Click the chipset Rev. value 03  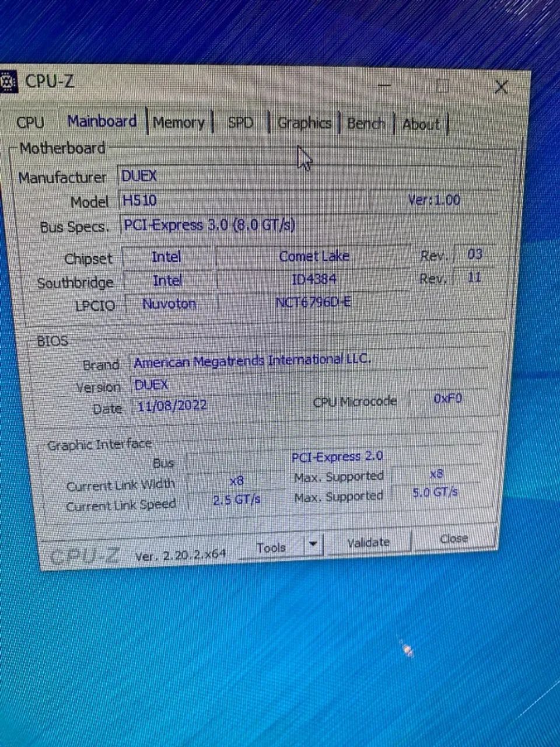click(475, 254)
